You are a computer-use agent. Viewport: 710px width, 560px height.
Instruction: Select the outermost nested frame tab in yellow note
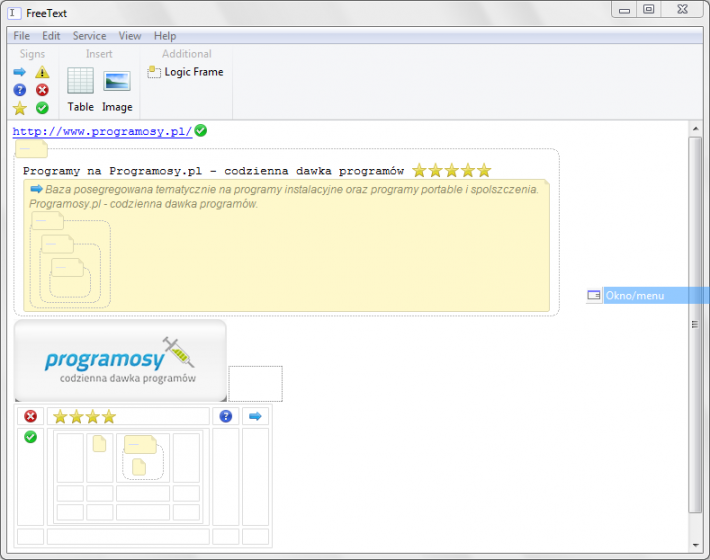(48, 221)
